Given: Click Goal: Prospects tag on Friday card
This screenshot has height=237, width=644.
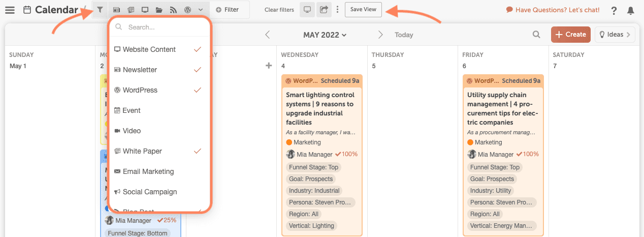Looking at the screenshot, I should tap(492, 179).
